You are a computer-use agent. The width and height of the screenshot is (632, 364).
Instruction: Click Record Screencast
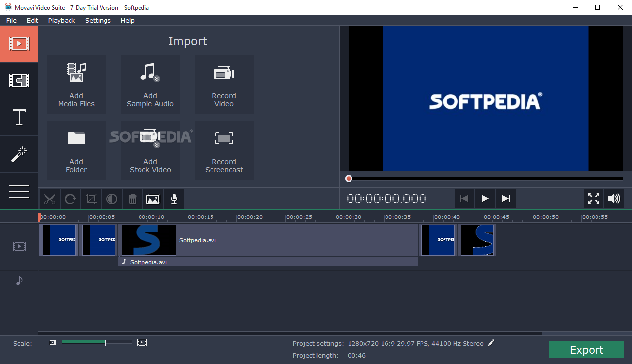[x=224, y=151]
